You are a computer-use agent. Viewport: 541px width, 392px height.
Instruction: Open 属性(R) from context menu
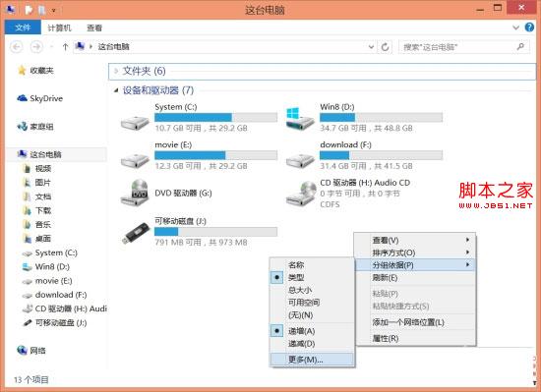(416, 338)
